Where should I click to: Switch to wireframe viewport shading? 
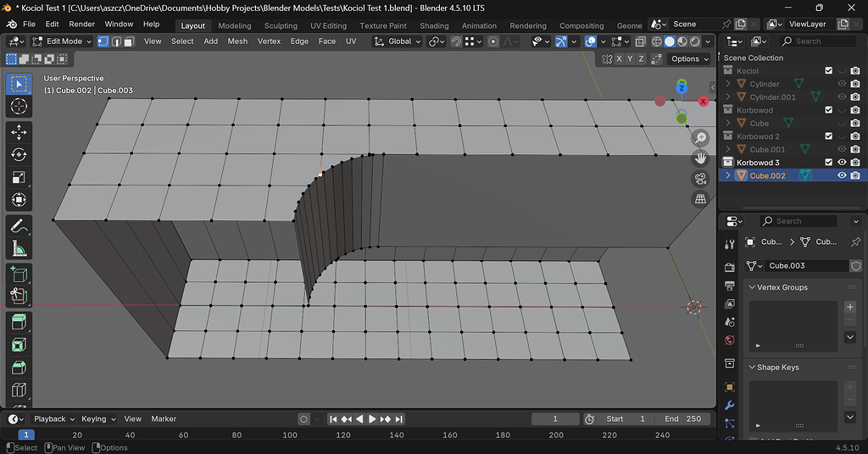[657, 42]
